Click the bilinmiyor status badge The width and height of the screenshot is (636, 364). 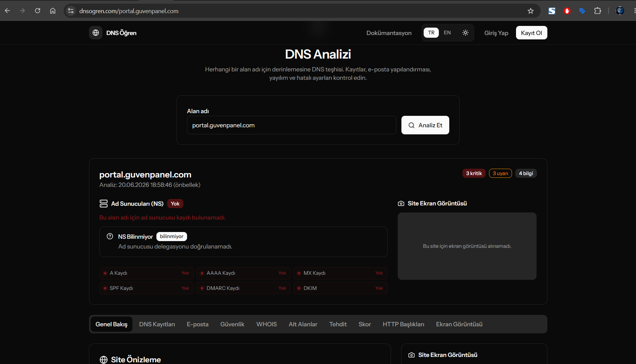[172, 236]
